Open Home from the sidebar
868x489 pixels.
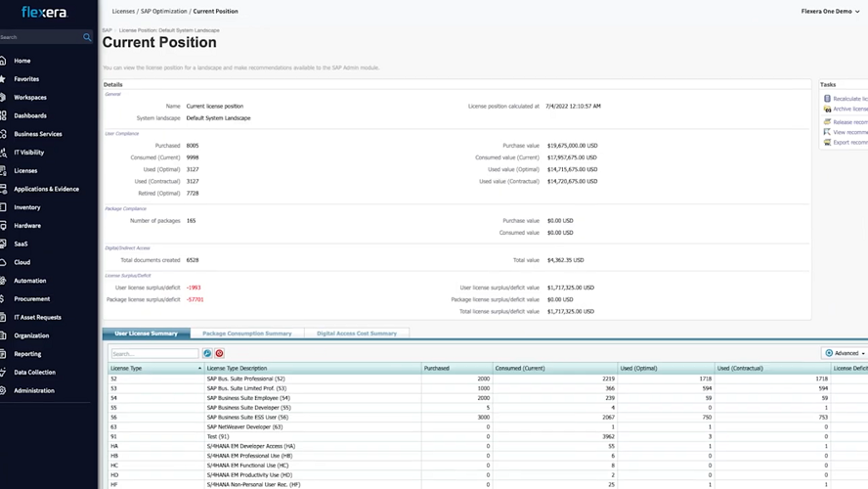coord(22,61)
